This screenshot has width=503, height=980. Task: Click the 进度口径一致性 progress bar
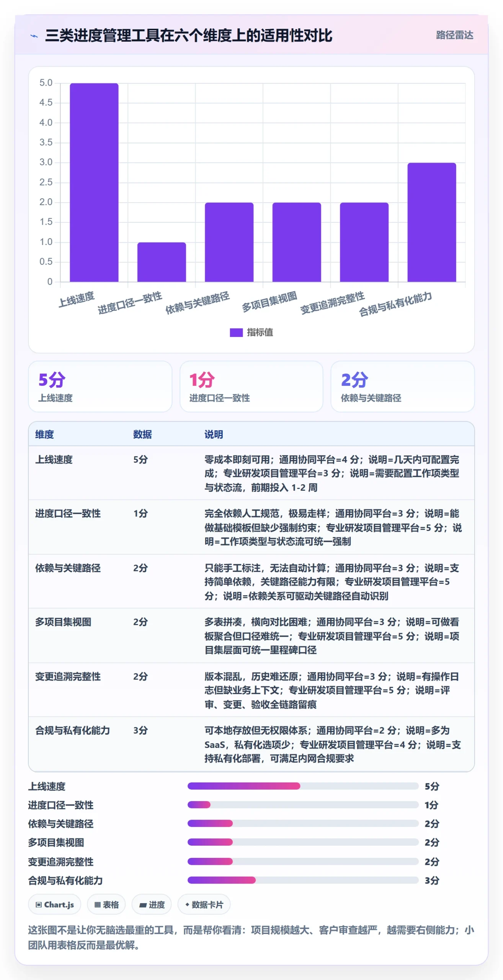point(303,805)
